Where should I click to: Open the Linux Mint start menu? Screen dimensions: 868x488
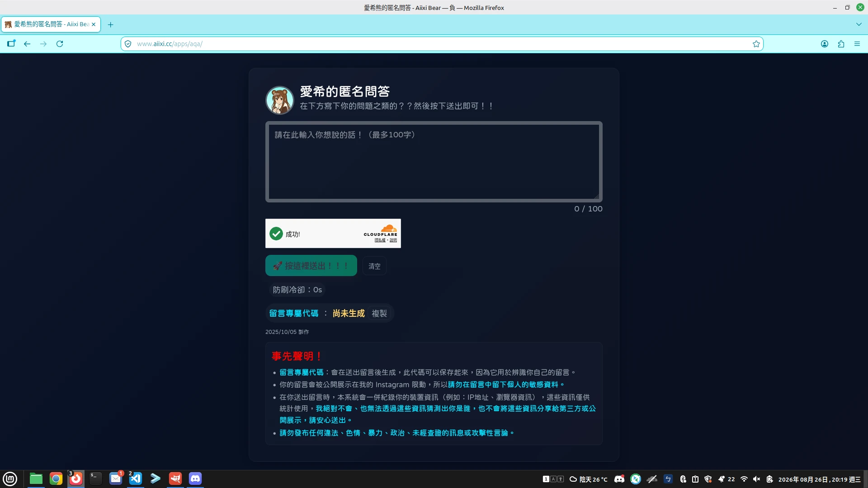(10, 479)
